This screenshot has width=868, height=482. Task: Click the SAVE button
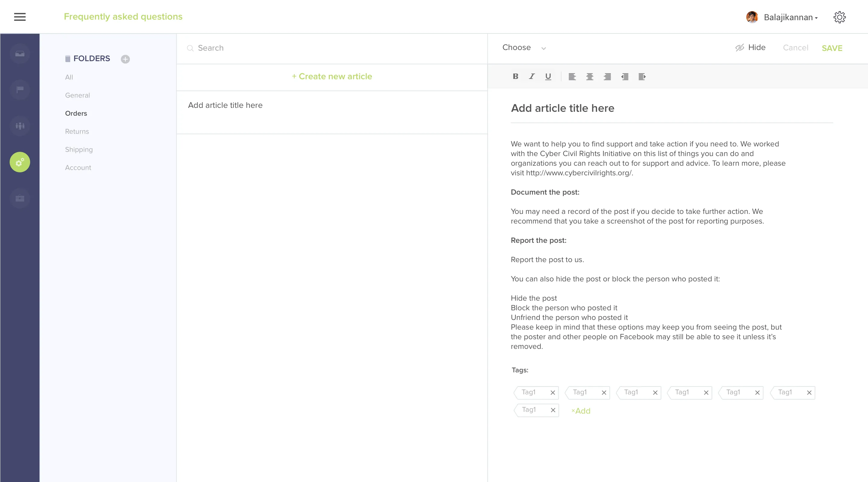[x=832, y=48]
